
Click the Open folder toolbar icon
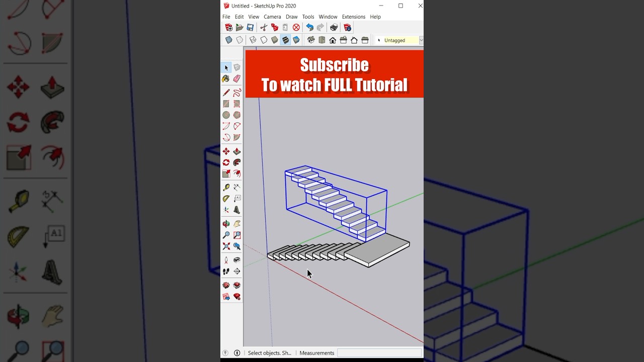click(239, 28)
